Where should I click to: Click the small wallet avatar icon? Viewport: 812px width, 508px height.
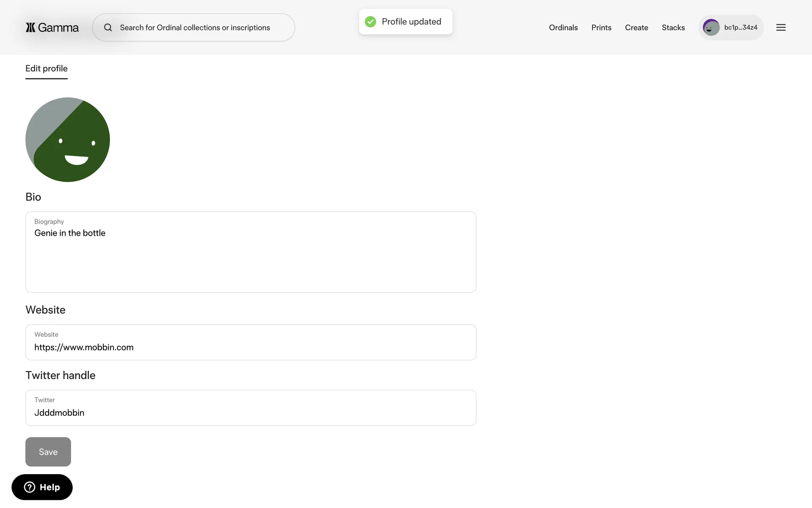point(711,28)
